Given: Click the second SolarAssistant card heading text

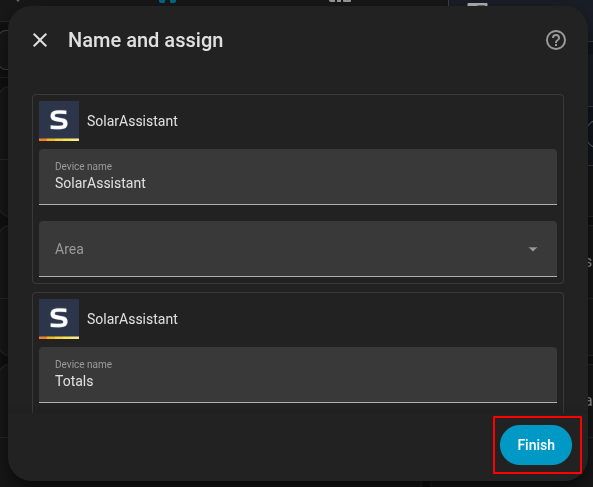Looking at the screenshot, I should point(132,319).
